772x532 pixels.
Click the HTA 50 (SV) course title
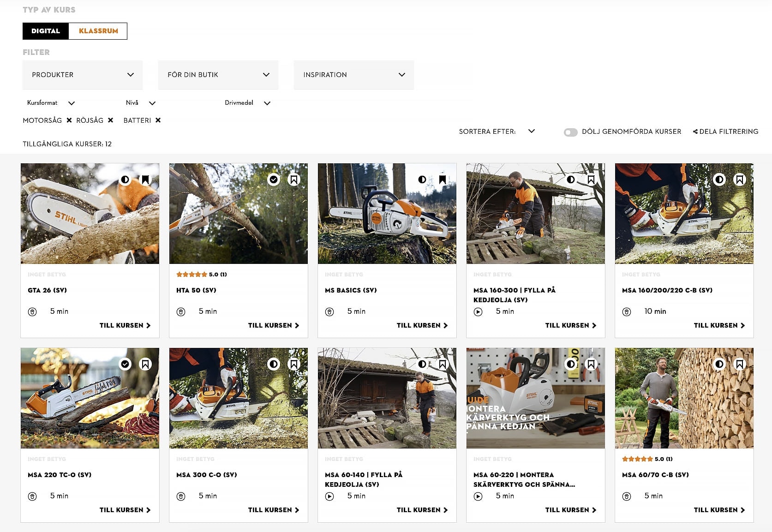[196, 290]
